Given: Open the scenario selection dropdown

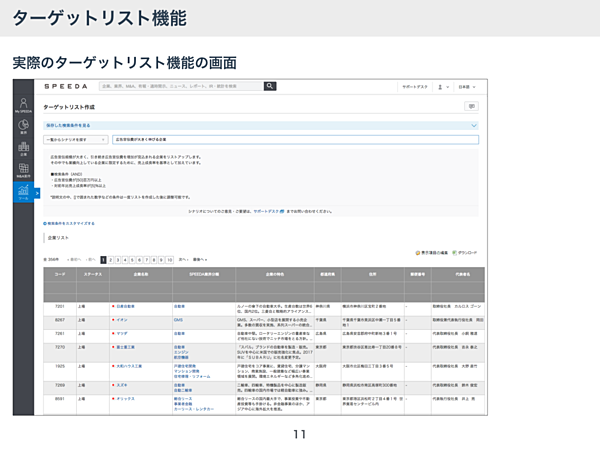Looking at the screenshot, I should click(x=75, y=141).
